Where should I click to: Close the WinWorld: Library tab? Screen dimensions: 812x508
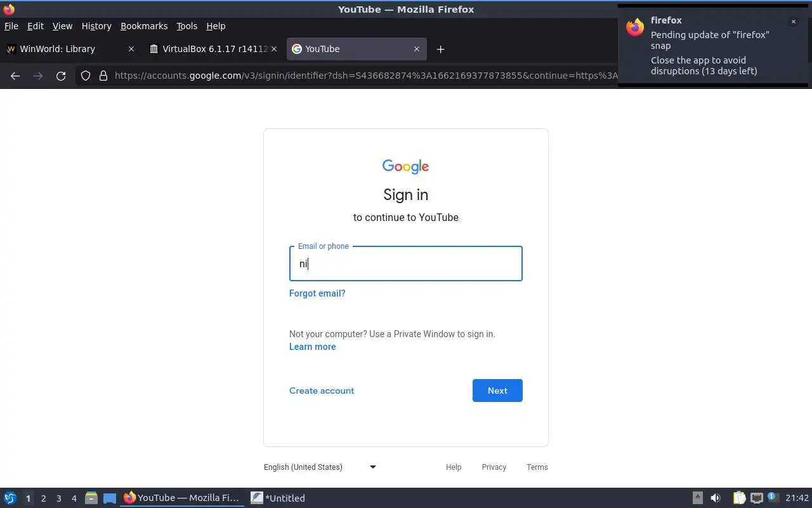click(131, 49)
